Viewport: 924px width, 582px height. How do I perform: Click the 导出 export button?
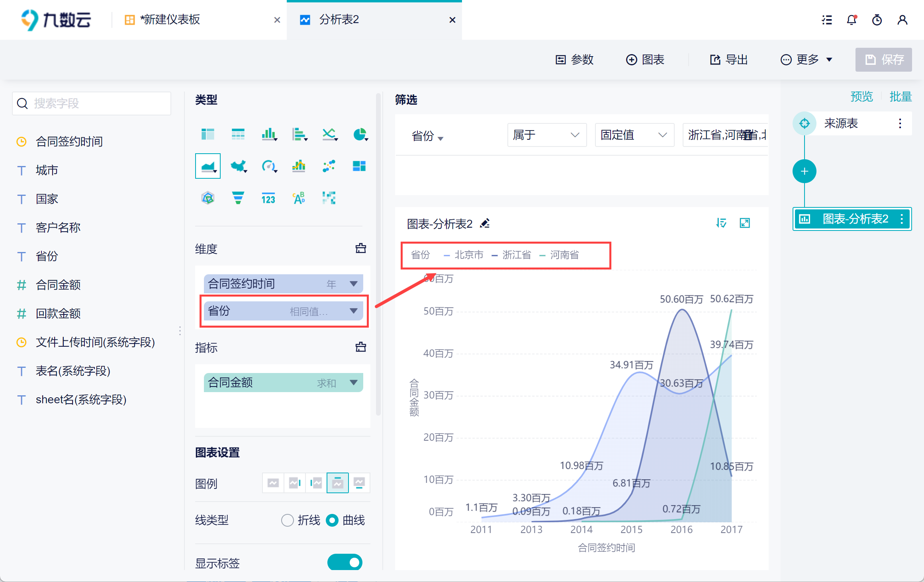tap(729, 60)
